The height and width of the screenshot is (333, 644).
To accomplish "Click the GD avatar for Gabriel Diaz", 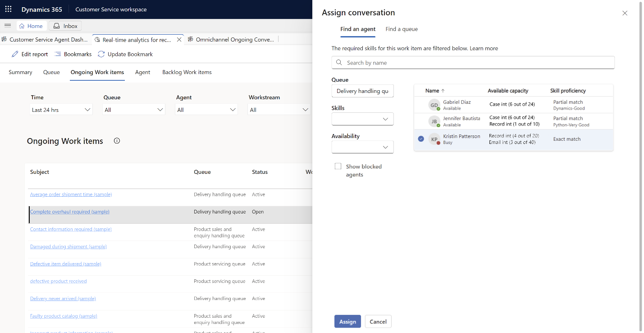I will tap(434, 105).
